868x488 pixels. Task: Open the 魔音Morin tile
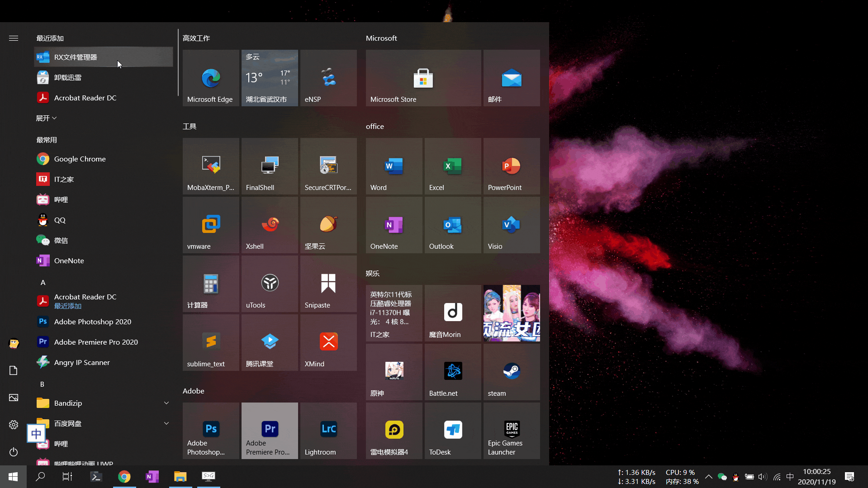pos(453,313)
